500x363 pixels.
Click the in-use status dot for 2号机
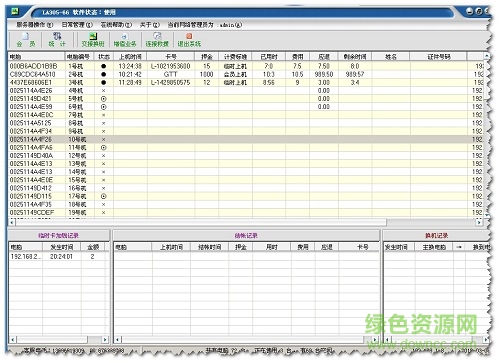click(x=103, y=74)
